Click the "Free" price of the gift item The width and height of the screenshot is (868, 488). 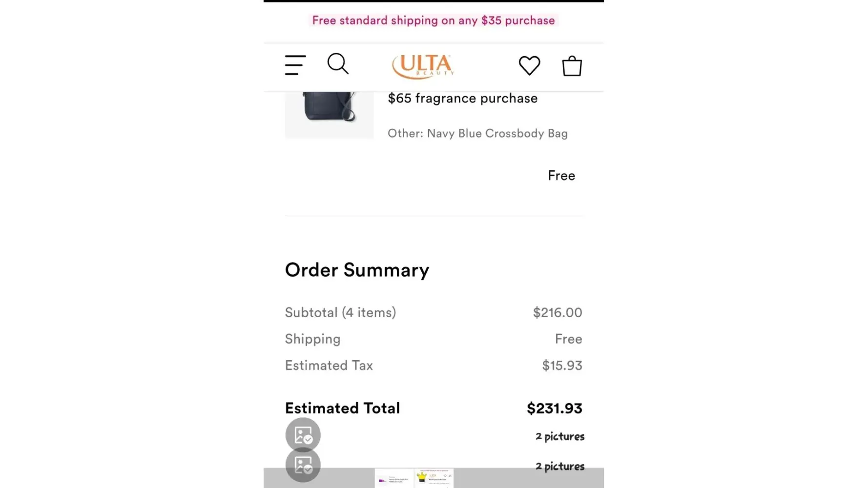561,176
